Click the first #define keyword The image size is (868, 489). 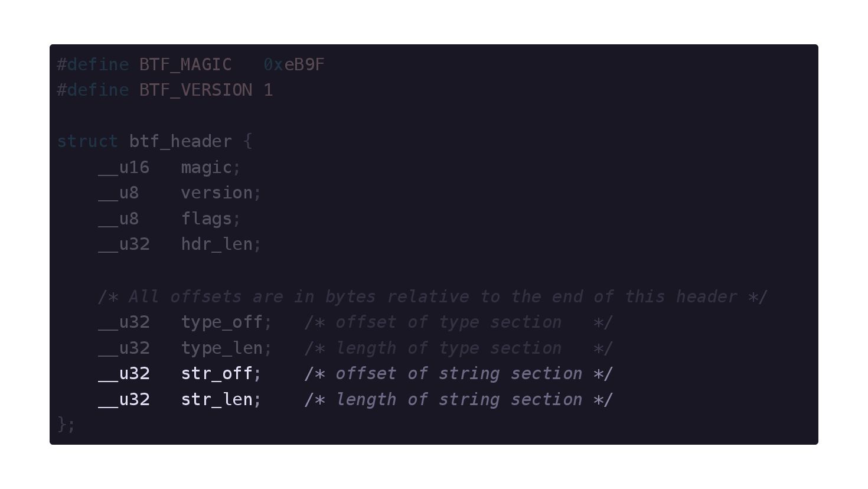93,64
